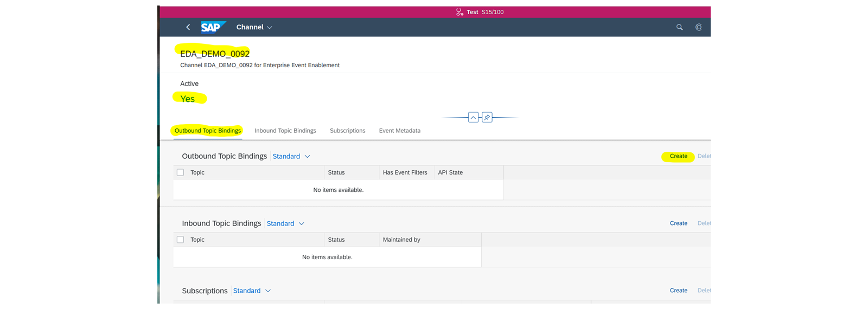
Task: Collapse the header with the up-arrow button
Action: (473, 117)
